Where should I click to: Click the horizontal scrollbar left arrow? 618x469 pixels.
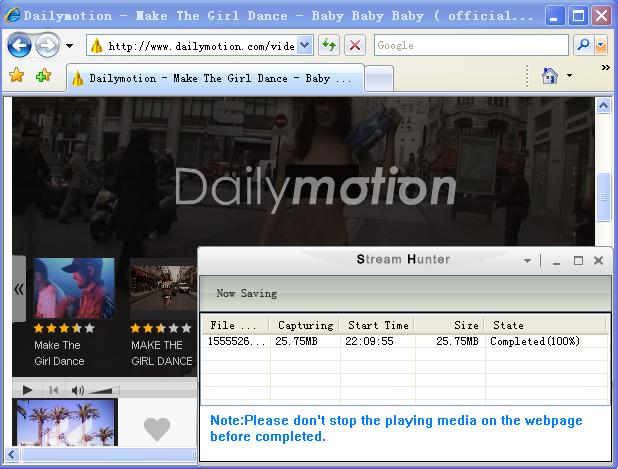(x=11, y=454)
